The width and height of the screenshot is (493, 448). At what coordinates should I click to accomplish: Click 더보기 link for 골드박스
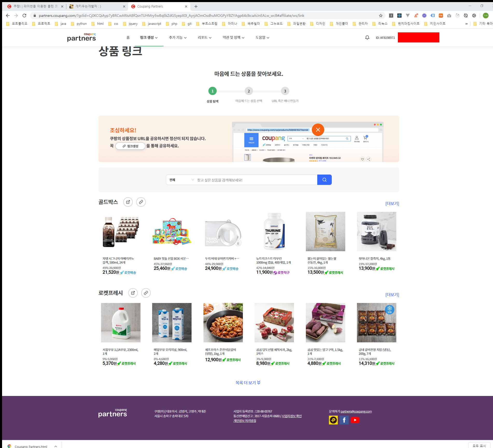(392, 204)
